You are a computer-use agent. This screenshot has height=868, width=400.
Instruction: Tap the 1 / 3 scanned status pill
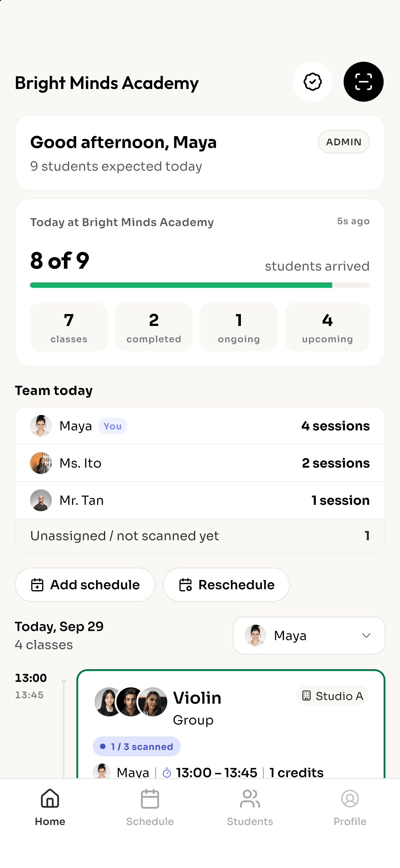pos(137,747)
